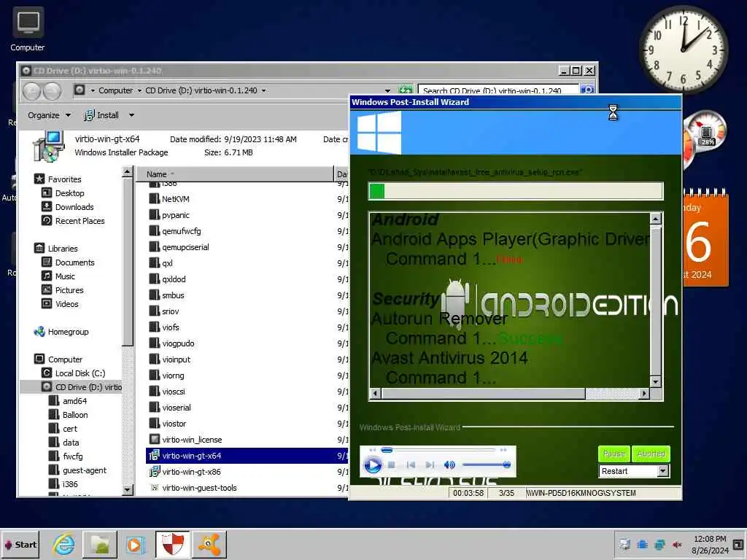Switch to the Avast taskbar icon
Viewport: 747px width, 560px height.
[209, 544]
